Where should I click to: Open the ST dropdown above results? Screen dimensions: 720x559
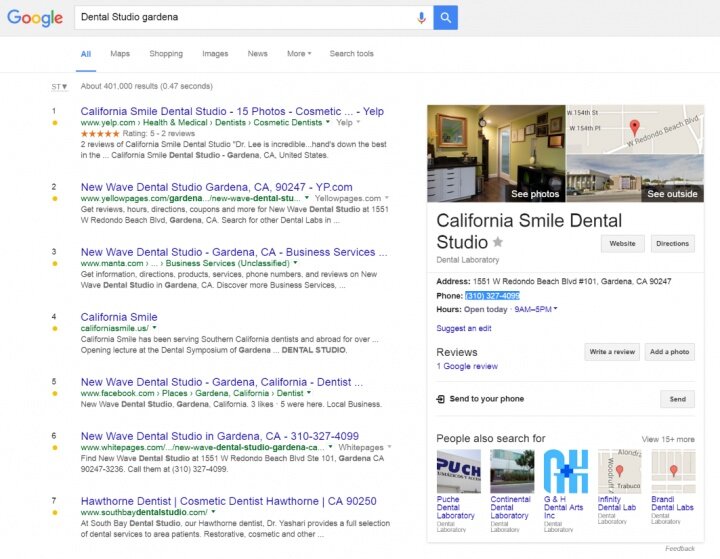59,86
